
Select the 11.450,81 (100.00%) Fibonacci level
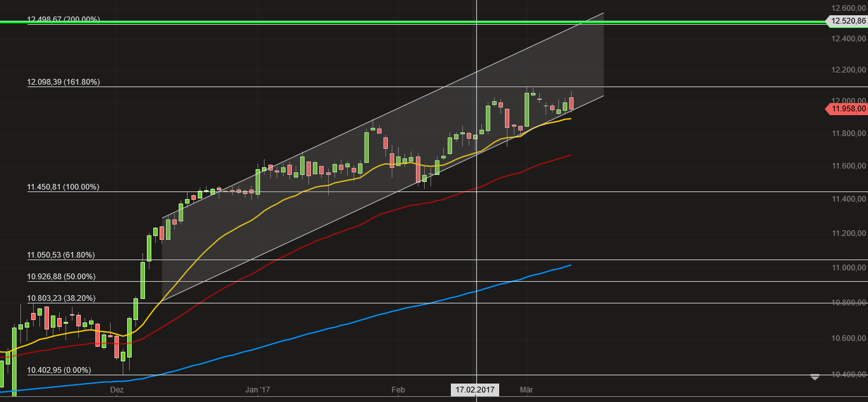click(x=62, y=186)
